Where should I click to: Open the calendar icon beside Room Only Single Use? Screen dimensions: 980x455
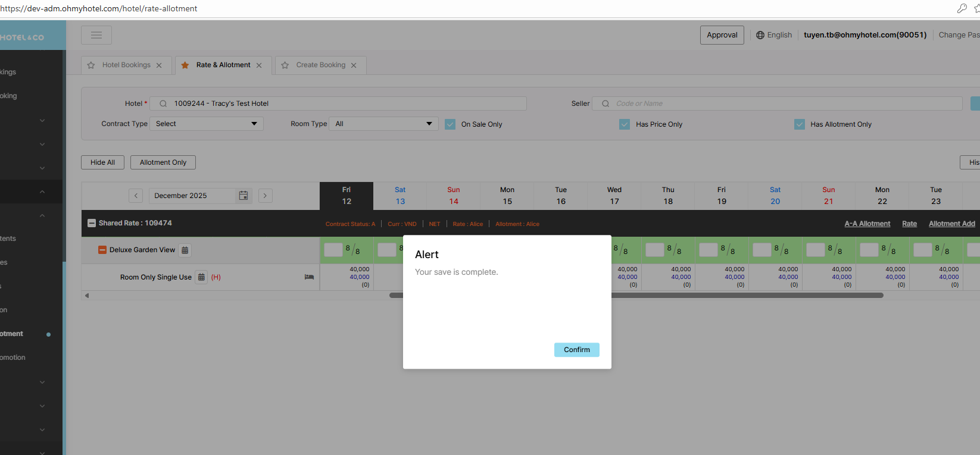(x=201, y=277)
